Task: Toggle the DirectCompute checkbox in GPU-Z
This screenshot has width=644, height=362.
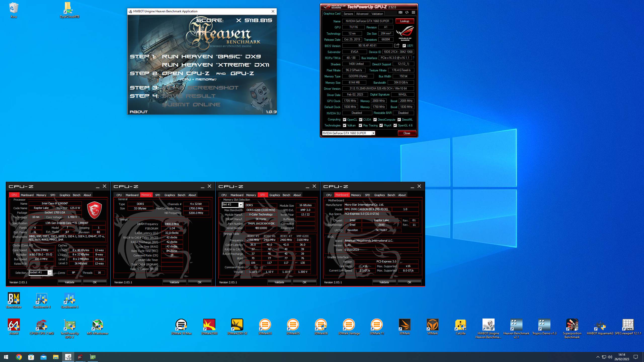Action: point(375,120)
